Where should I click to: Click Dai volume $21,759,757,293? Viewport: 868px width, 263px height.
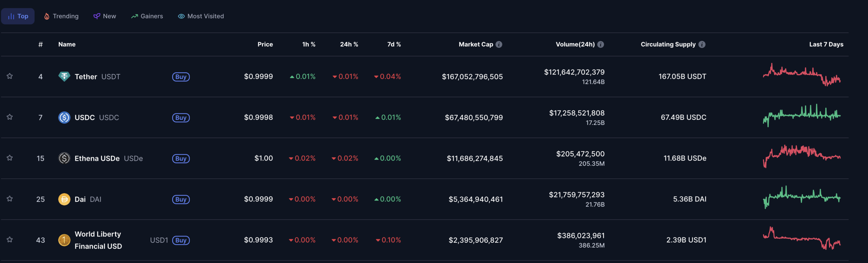coord(576,195)
